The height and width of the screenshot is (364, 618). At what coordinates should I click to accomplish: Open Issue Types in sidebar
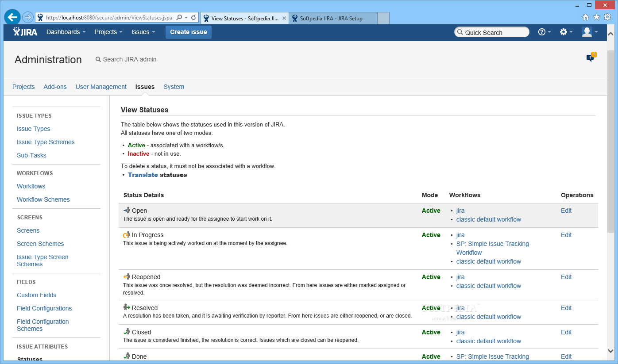33,129
